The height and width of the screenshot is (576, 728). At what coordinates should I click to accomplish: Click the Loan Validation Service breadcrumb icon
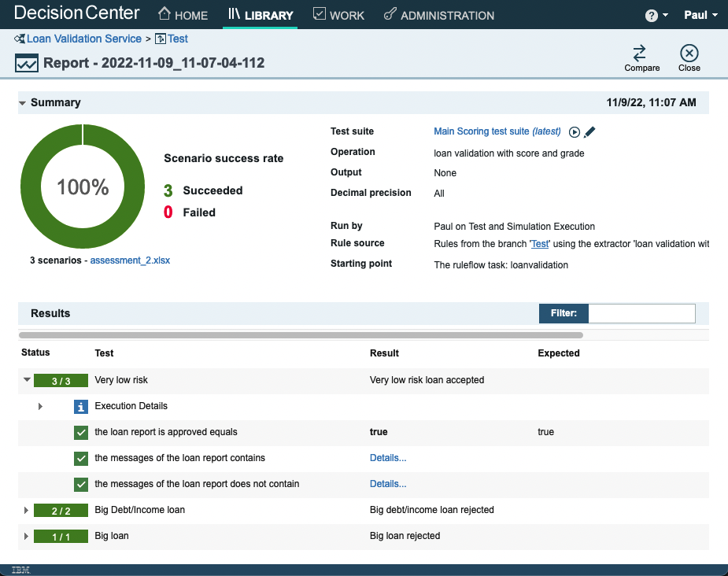click(x=19, y=39)
